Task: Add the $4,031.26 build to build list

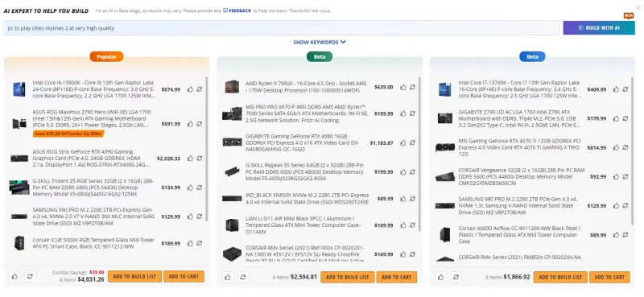Action: [x=134, y=276]
